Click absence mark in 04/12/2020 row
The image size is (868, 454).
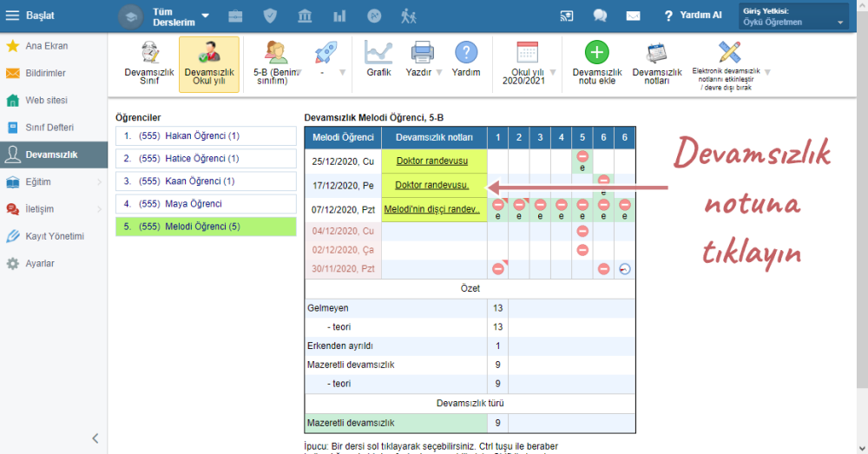click(582, 231)
